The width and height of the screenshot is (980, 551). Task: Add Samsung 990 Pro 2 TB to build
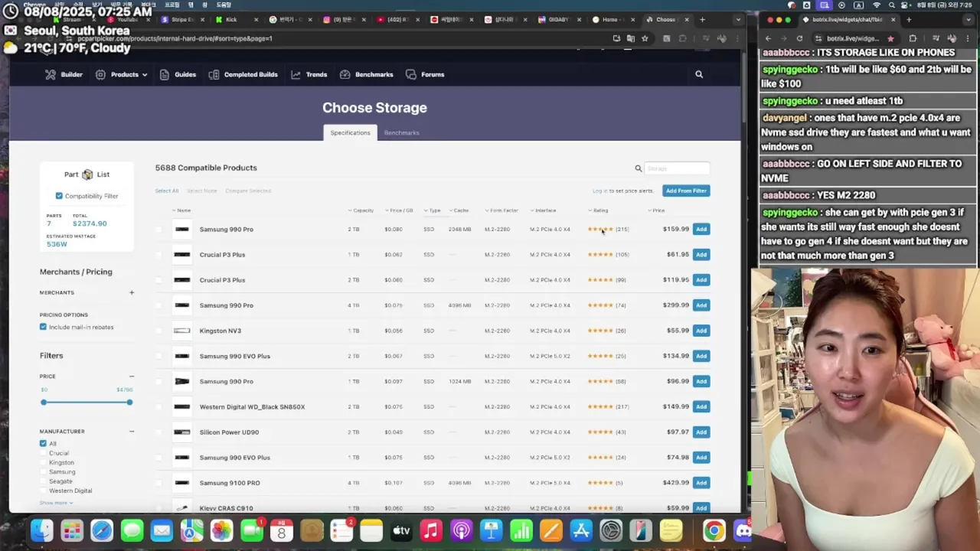[701, 229]
